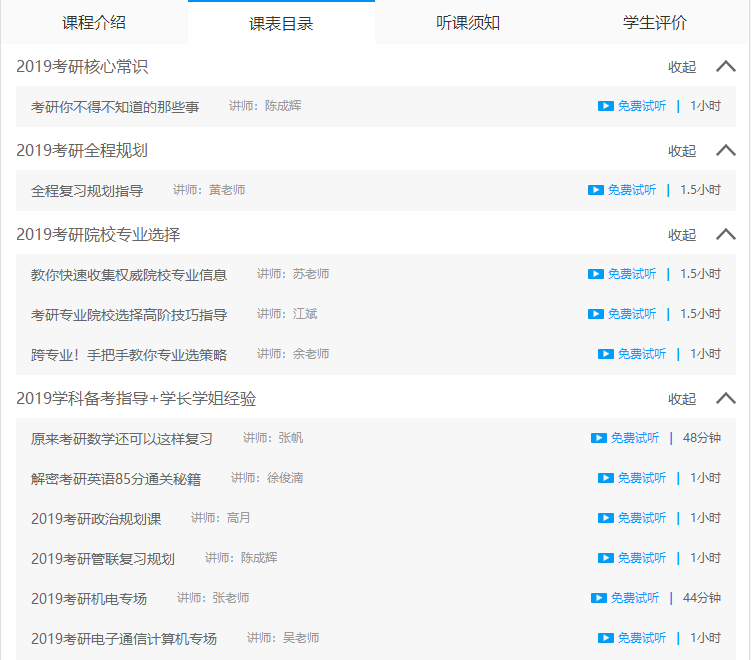Go to the 听课须知 tab
This screenshot has height=660, width=751.
tap(468, 22)
